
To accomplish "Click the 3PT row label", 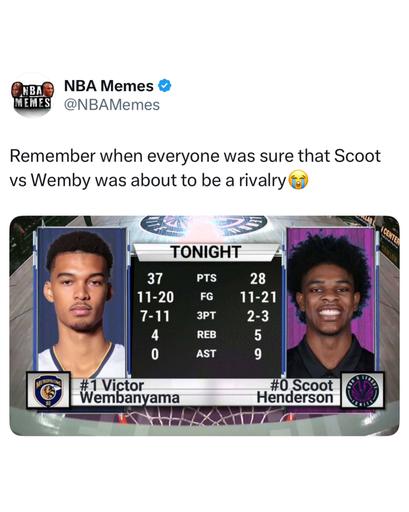I will point(206,316).
